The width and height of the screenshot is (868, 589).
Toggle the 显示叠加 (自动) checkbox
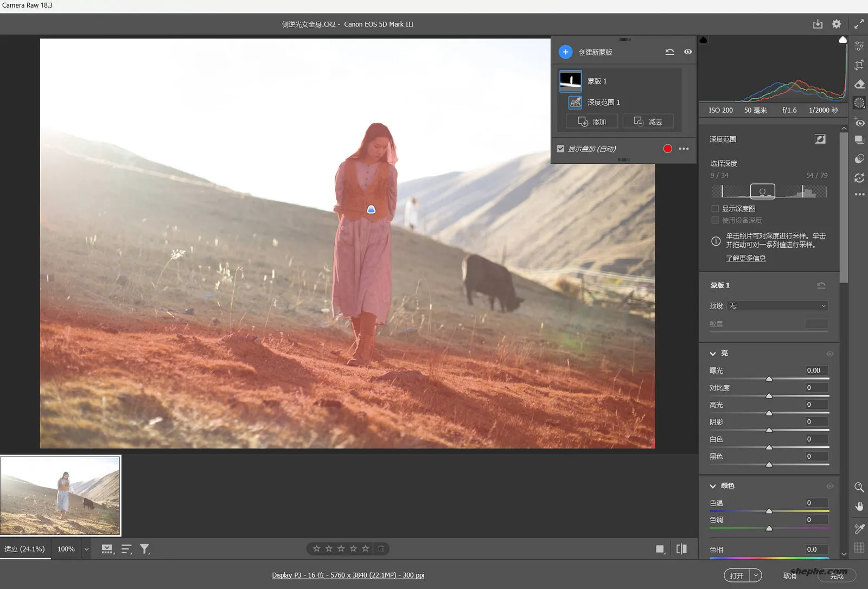(560, 148)
